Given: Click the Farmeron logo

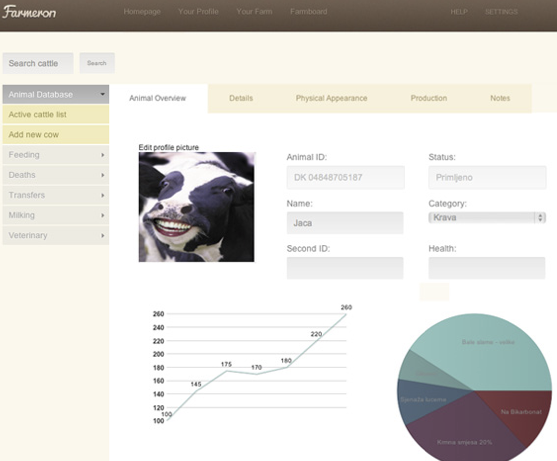Looking at the screenshot, I should click(29, 12).
